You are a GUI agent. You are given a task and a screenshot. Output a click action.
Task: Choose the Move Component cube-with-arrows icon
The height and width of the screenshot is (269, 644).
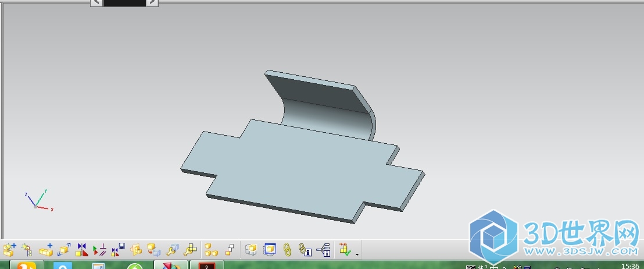[x=64, y=249]
